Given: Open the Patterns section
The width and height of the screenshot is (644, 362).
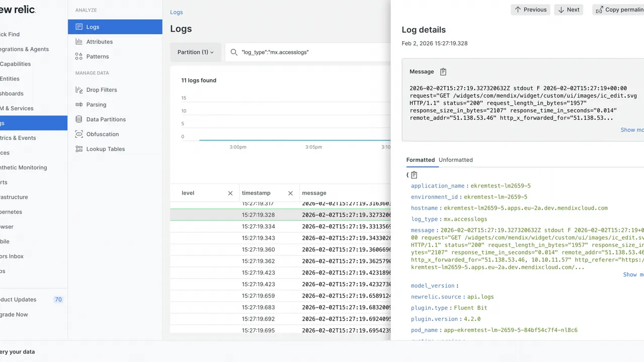Looking at the screenshot, I should (x=97, y=56).
